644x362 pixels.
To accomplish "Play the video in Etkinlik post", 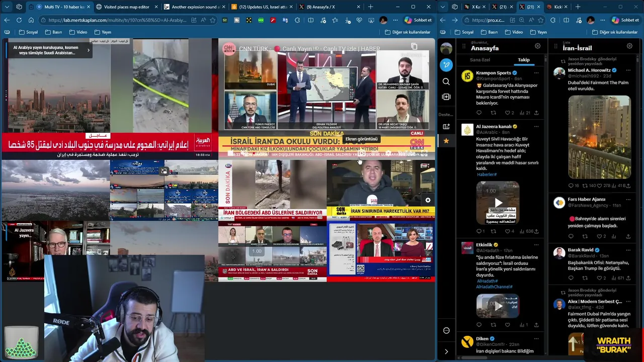I will (498, 306).
